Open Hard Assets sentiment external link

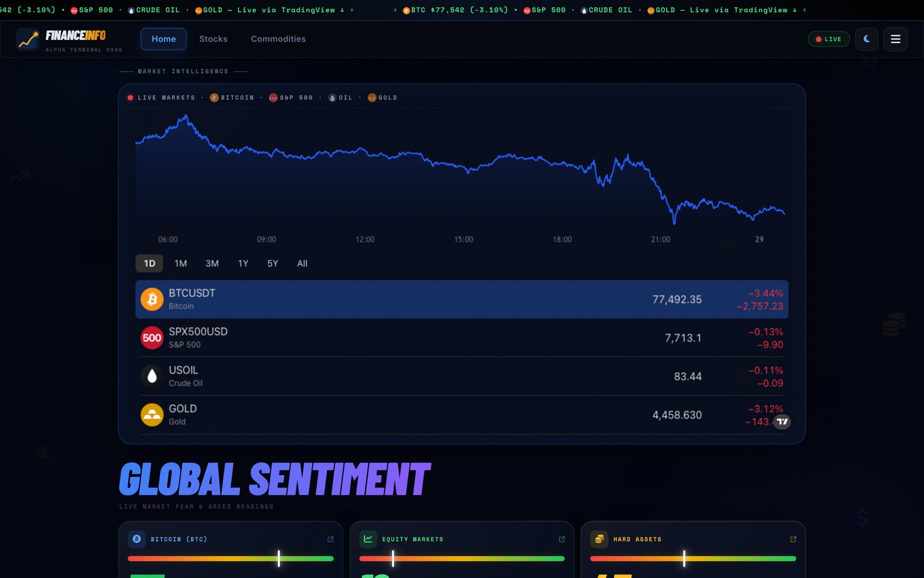pyautogui.click(x=793, y=539)
